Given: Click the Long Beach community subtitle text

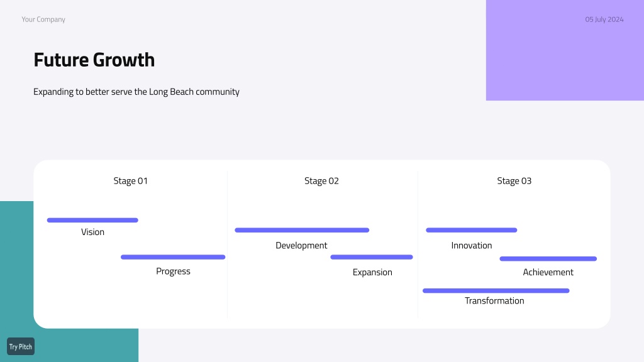Looking at the screenshot, I should coord(136,92).
